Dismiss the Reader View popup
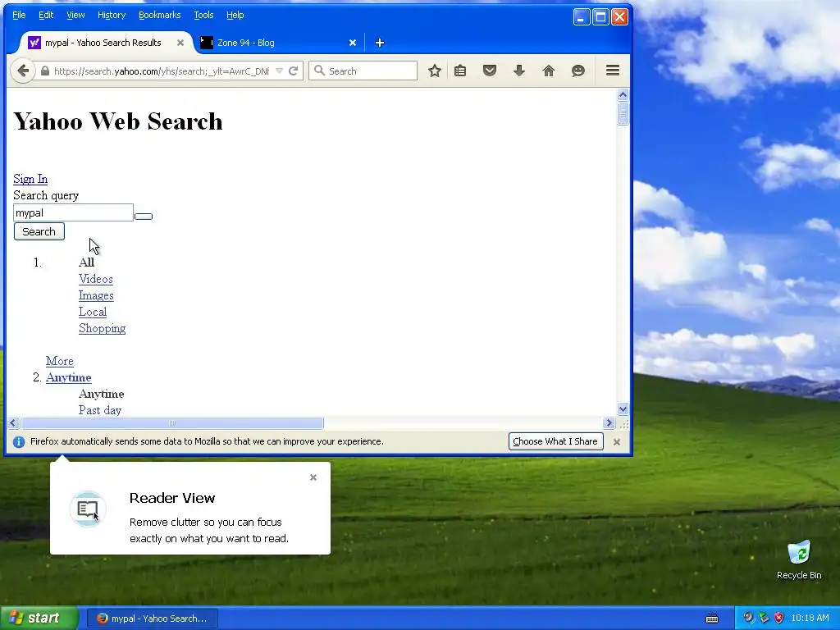Viewport: 840px width, 630px height. [313, 477]
